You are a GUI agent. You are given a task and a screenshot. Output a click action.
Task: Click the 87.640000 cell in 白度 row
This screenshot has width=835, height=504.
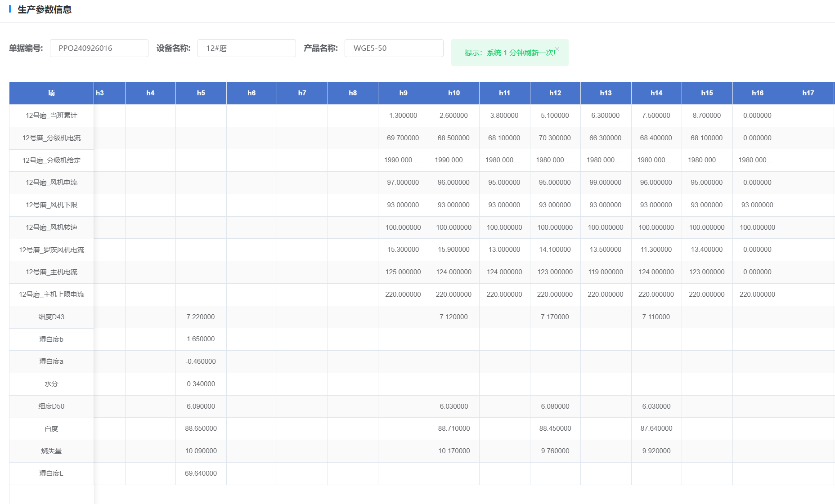point(656,428)
